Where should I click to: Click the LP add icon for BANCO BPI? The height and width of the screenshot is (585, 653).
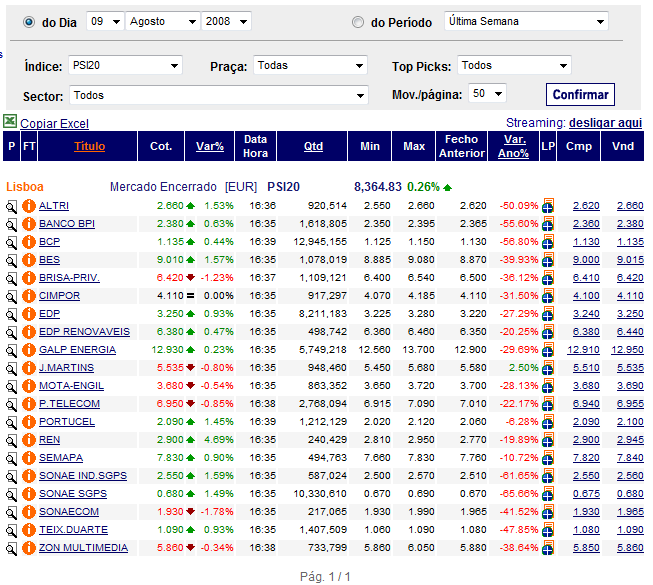click(548, 224)
